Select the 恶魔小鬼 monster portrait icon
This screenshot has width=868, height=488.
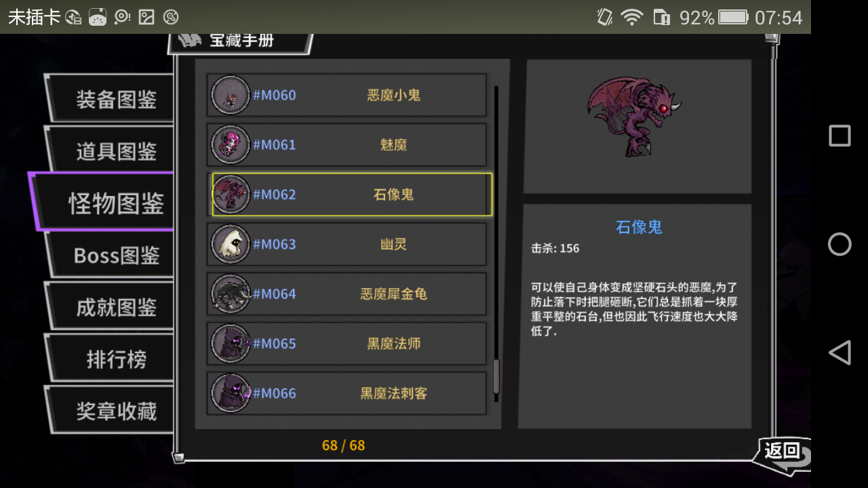click(231, 95)
